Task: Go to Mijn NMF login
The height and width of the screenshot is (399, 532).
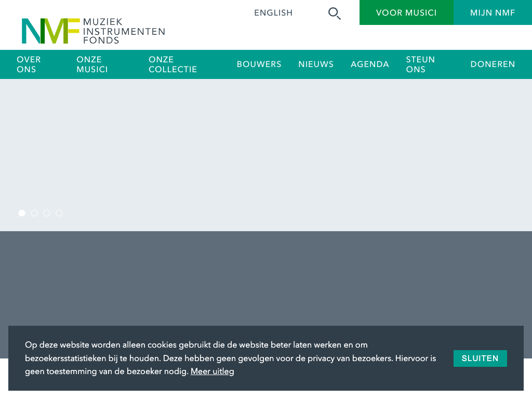Action: coord(493,13)
